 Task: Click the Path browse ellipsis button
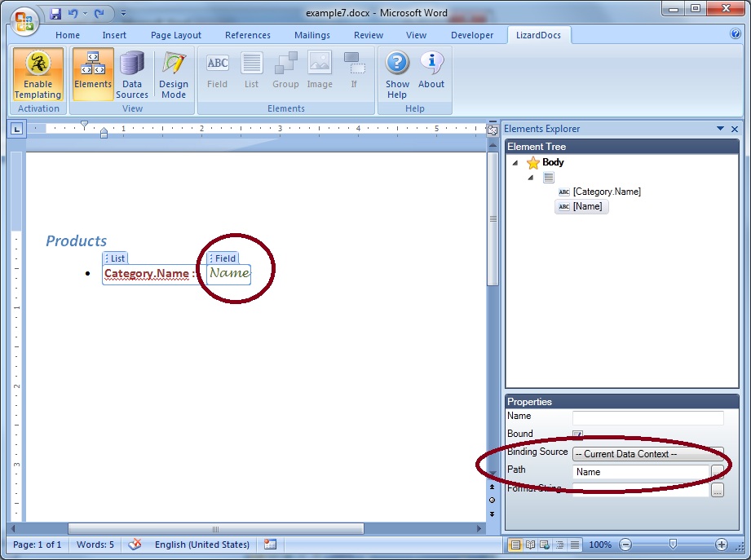click(x=717, y=472)
